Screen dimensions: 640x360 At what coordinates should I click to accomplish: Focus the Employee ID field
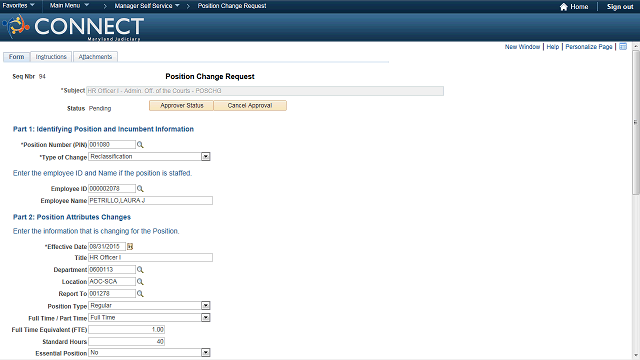(112, 189)
